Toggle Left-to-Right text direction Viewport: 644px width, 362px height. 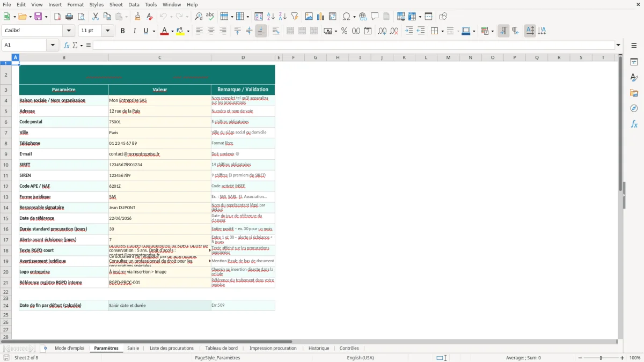(x=503, y=31)
